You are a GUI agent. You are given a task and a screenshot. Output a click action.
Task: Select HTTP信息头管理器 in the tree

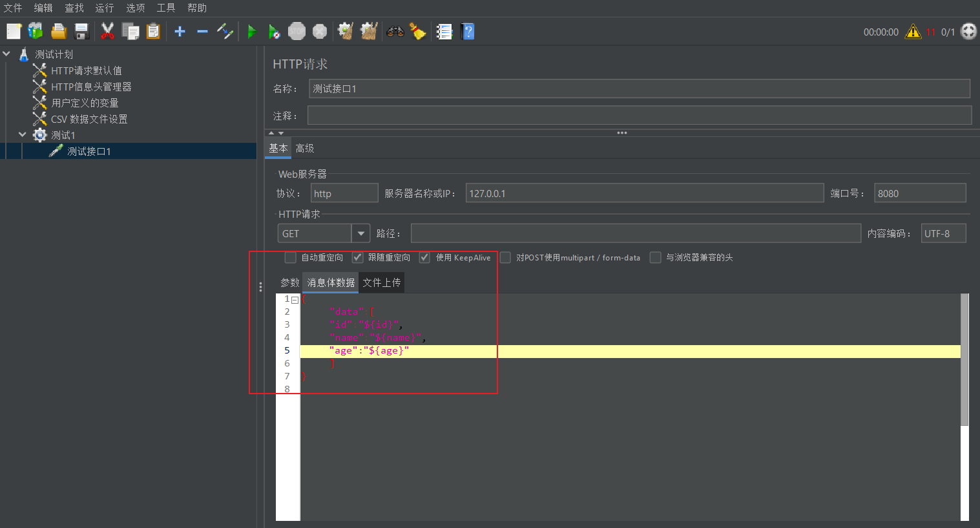pyautogui.click(x=91, y=87)
